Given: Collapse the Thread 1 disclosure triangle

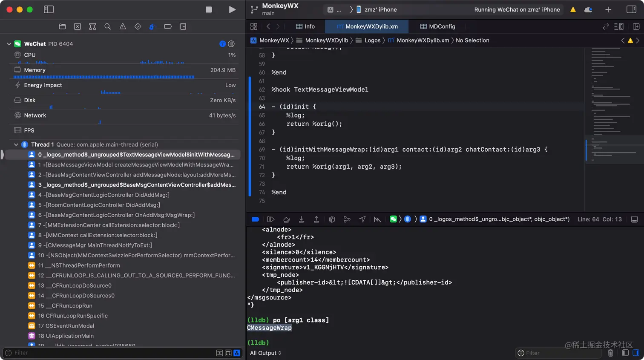Looking at the screenshot, I should pos(16,144).
